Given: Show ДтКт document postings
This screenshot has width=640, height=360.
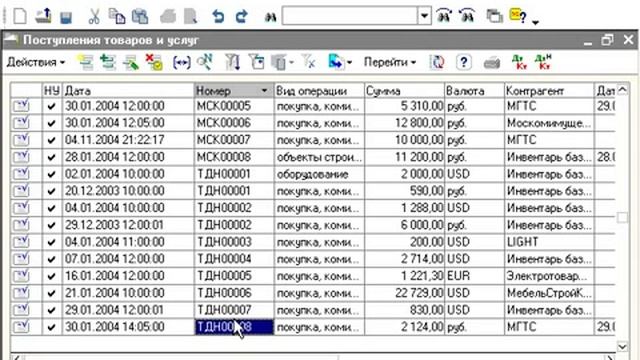Looking at the screenshot, I should pyautogui.click(x=519, y=62).
